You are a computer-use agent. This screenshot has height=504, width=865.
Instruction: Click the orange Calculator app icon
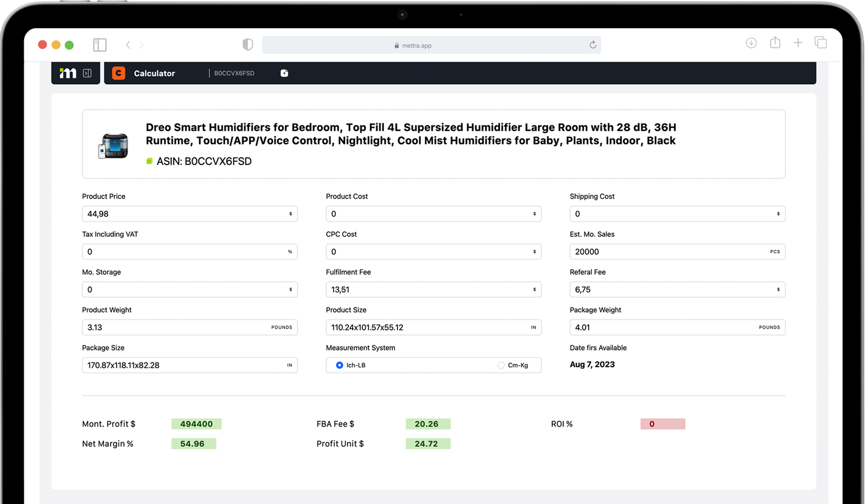(x=119, y=73)
